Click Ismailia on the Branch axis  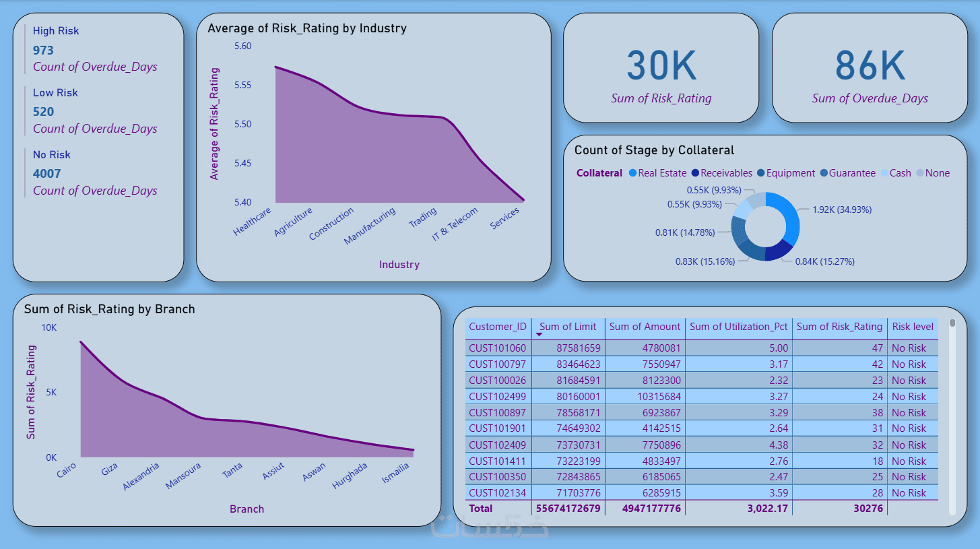point(395,473)
